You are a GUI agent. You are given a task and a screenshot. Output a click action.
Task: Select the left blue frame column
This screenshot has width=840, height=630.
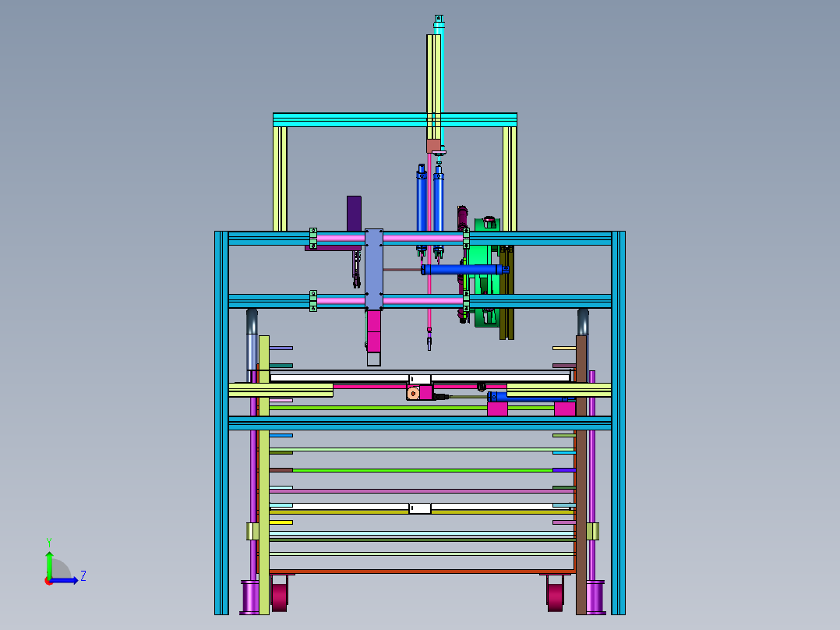pyautogui.click(x=222, y=423)
